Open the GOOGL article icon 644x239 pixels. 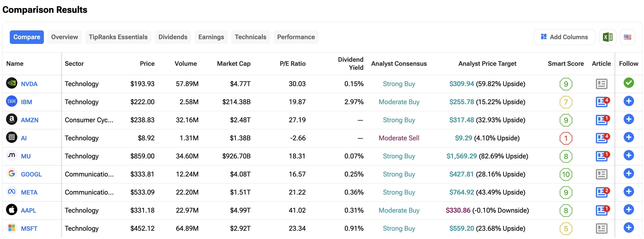click(601, 174)
